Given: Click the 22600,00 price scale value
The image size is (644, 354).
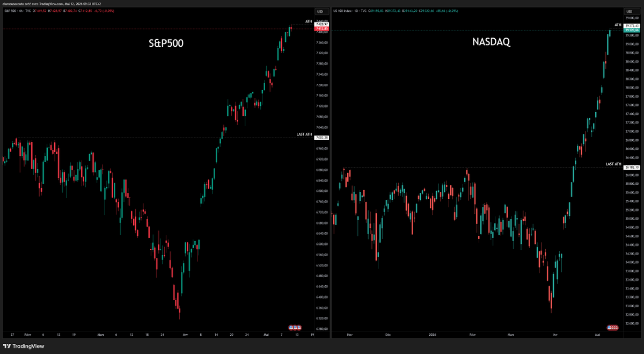Looking at the screenshot, I should (x=632, y=323).
